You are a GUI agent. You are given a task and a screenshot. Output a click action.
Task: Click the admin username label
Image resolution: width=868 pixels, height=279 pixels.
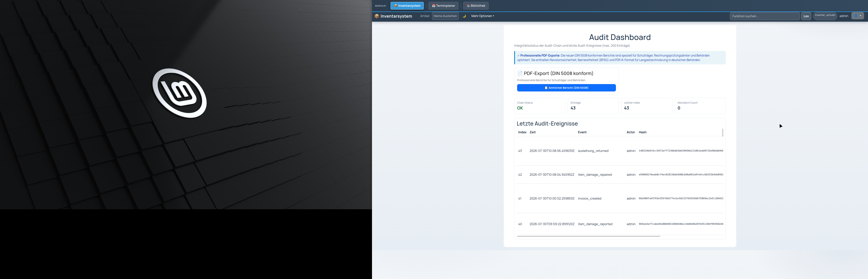[x=844, y=16]
